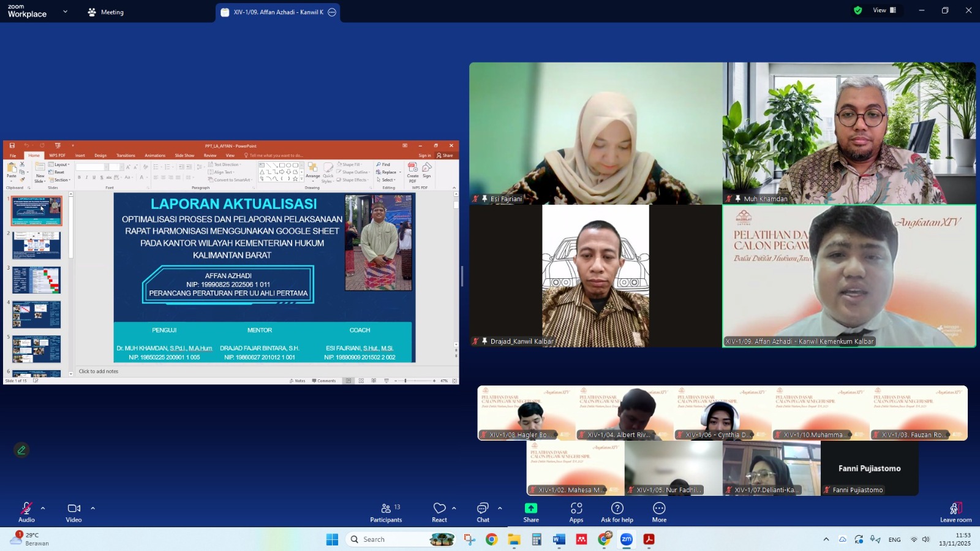The image size is (980, 551).
Task: Expand the Chat options arrow
Action: pos(500,508)
